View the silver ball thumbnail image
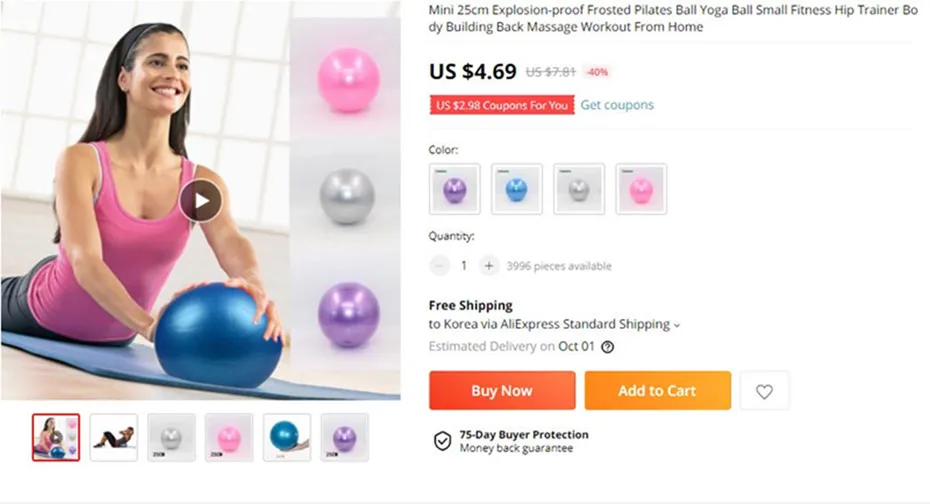Viewport: 930px width, 504px height. coord(171,438)
